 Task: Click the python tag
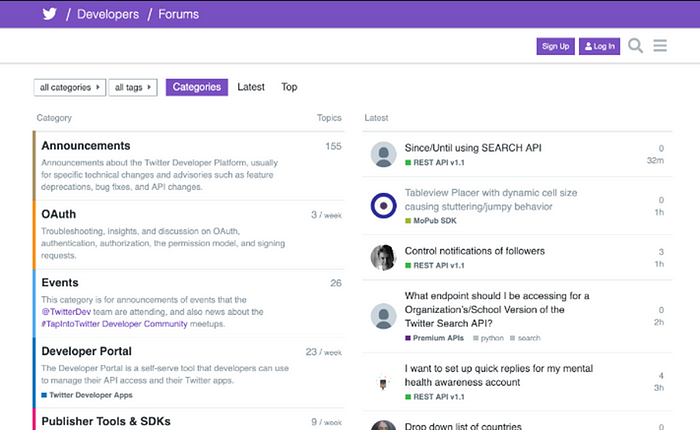[x=488, y=338]
